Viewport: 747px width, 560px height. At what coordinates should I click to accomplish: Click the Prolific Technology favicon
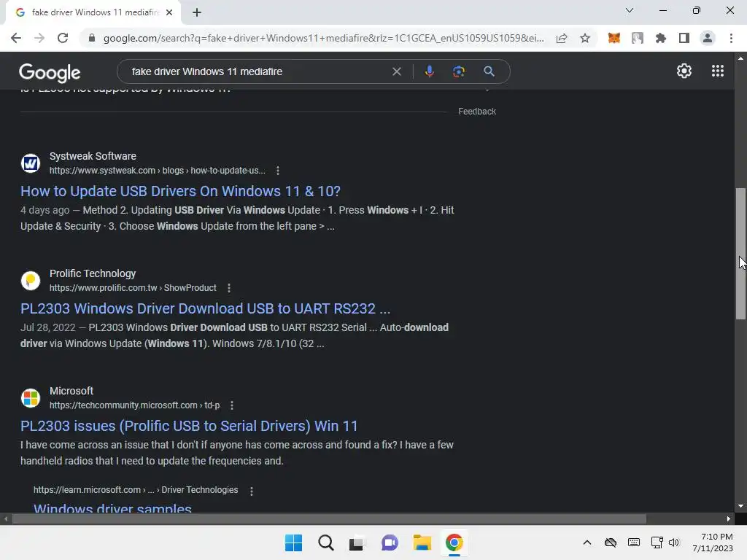tap(31, 281)
